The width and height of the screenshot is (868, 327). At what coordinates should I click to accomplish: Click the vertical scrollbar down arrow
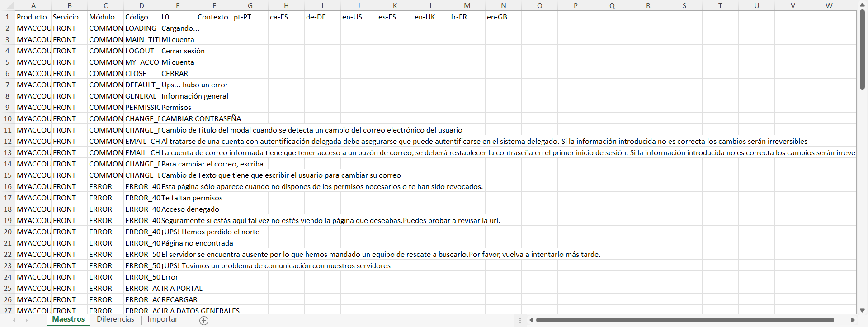pos(862,310)
